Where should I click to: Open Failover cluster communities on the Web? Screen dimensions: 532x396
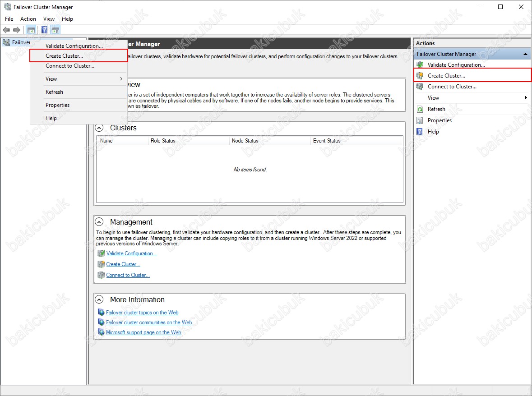[149, 322]
